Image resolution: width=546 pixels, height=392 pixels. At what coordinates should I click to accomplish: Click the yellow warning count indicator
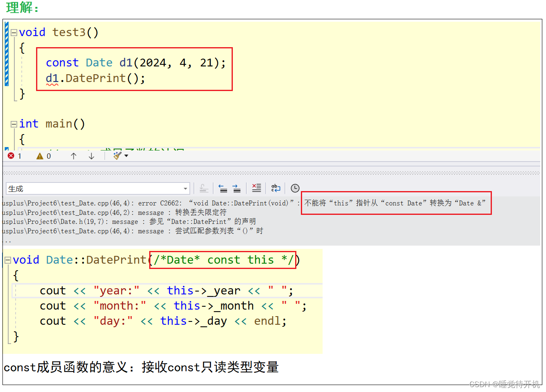44,156
